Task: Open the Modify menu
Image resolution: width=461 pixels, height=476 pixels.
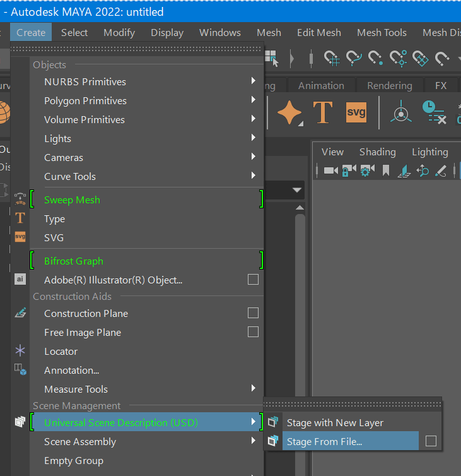Action: pyautogui.click(x=119, y=32)
